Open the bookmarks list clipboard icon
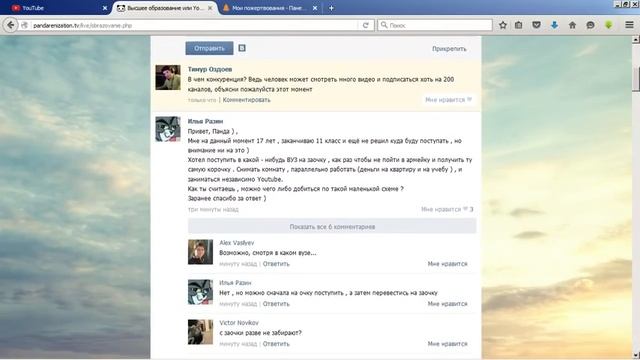 [x=518, y=25]
